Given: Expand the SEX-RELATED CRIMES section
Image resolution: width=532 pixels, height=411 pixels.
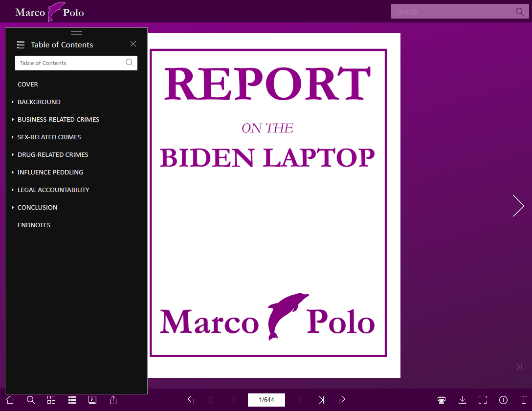Looking at the screenshot, I should [13, 137].
